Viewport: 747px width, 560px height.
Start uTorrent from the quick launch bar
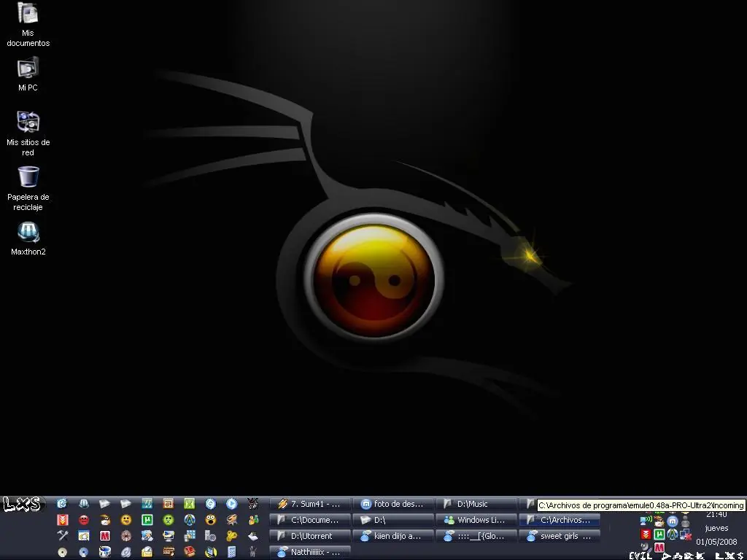[147, 519]
